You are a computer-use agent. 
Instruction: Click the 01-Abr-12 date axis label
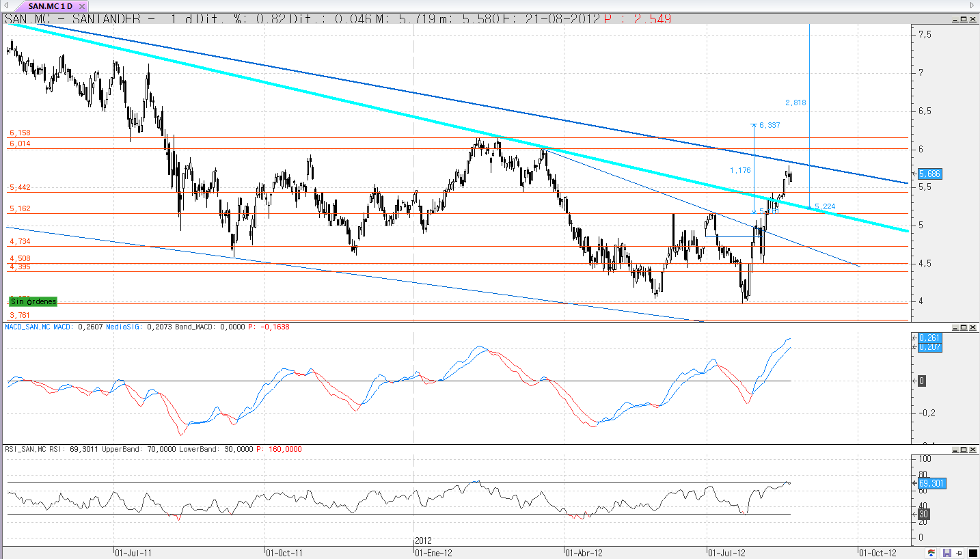[584, 552]
